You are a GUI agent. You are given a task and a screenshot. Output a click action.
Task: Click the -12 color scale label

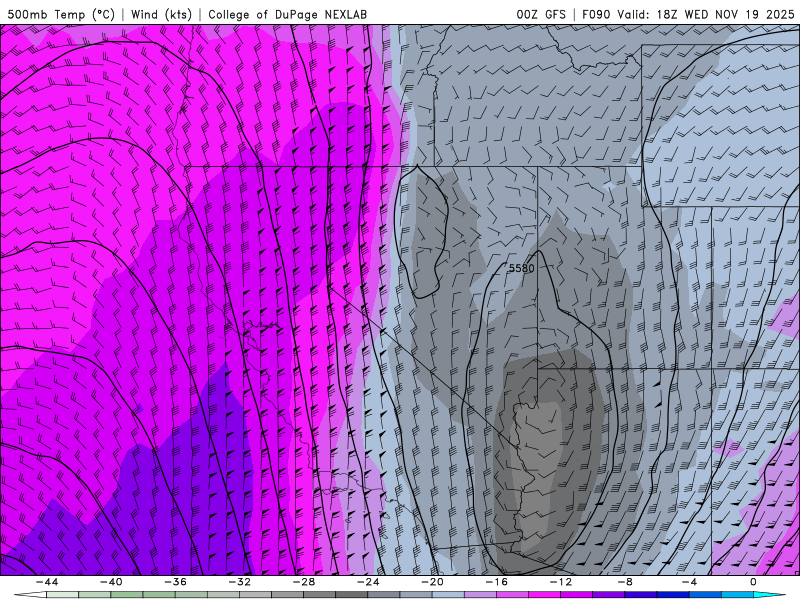point(561,582)
